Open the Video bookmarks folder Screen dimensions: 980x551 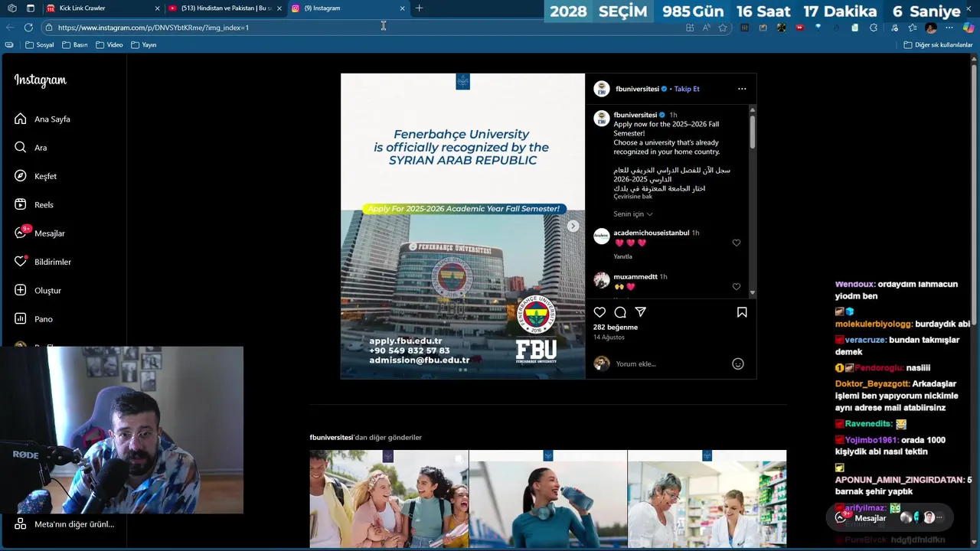(109, 45)
